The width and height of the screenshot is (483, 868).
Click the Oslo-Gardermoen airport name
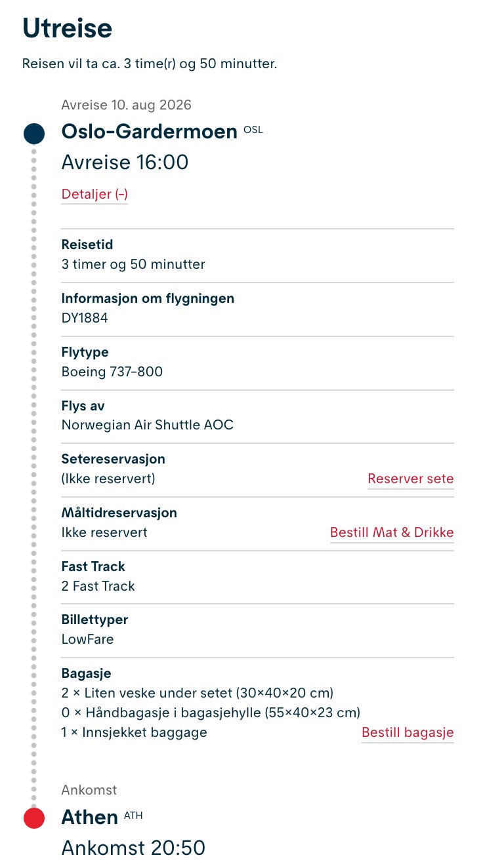tap(150, 132)
